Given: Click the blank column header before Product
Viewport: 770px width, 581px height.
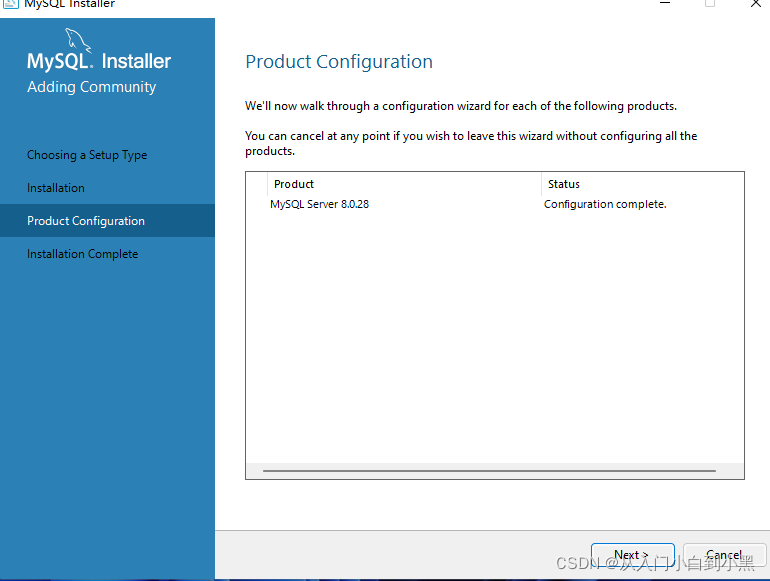Looking at the screenshot, I should click(258, 184).
